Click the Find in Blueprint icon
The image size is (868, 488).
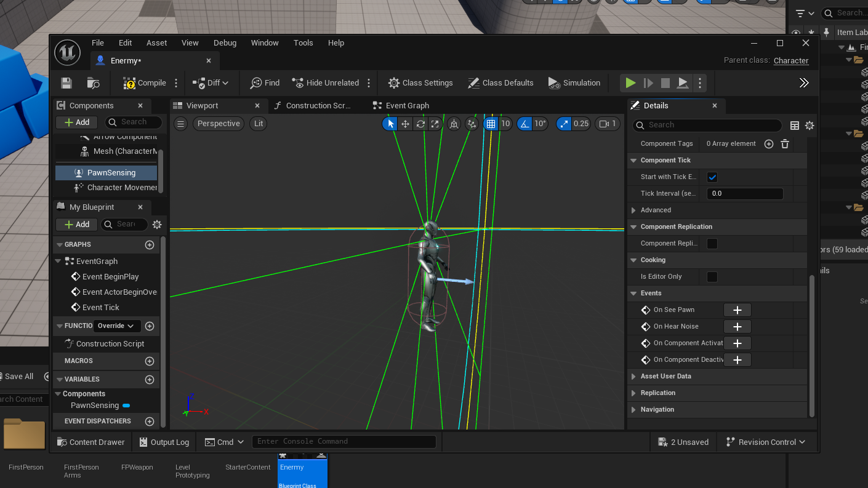click(264, 82)
